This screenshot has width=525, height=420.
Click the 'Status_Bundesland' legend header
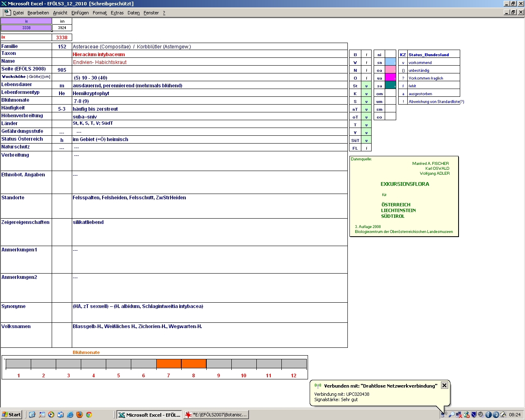click(429, 55)
